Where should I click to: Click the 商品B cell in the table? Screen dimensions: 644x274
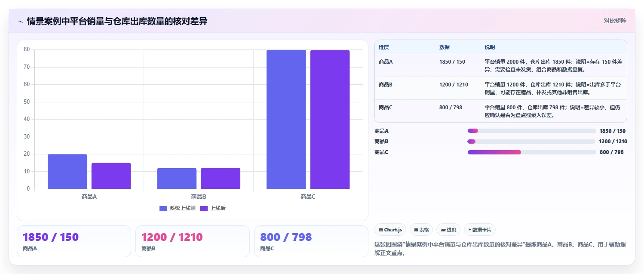point(386,85)
